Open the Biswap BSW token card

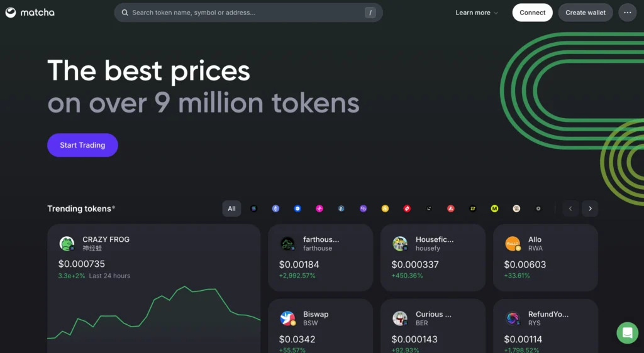click(320, 327)
